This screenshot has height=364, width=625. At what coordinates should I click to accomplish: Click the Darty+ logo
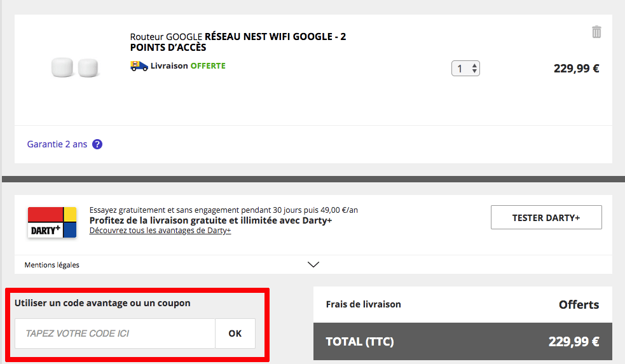(52, 222)
